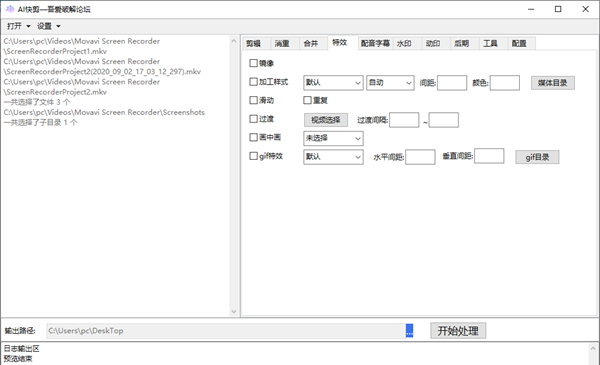Click the gif目录 button
The width and height of the screenshot is (600, 365).
537,157
